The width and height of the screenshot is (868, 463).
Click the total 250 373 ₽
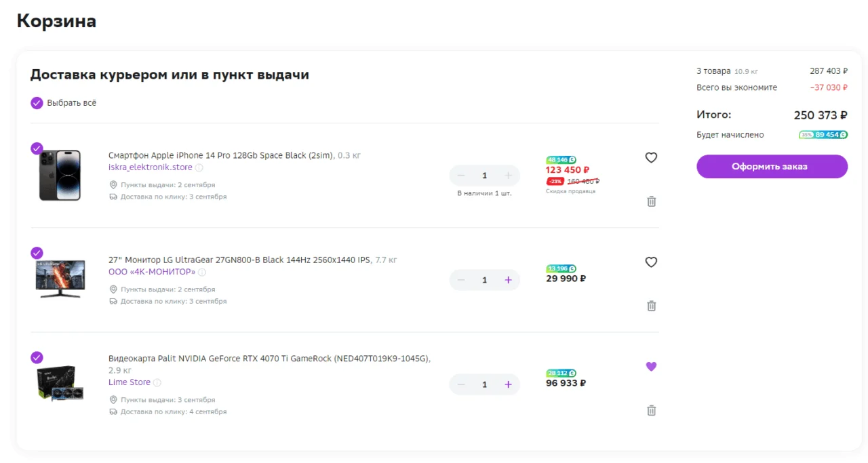821,115
